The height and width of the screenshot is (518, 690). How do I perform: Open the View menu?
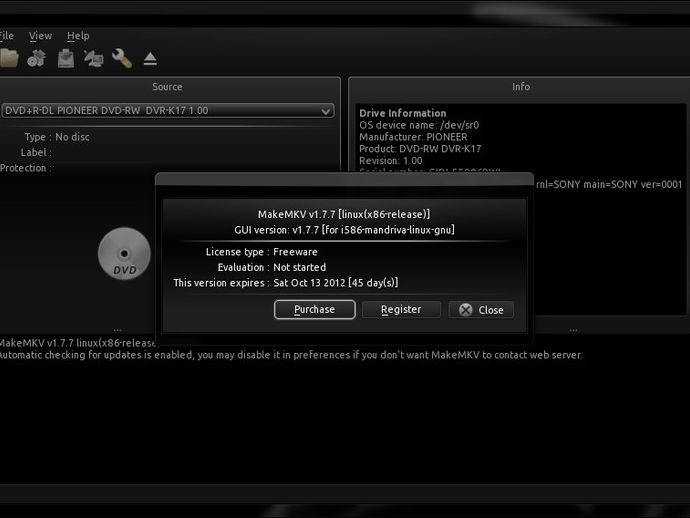coord(40,36)
